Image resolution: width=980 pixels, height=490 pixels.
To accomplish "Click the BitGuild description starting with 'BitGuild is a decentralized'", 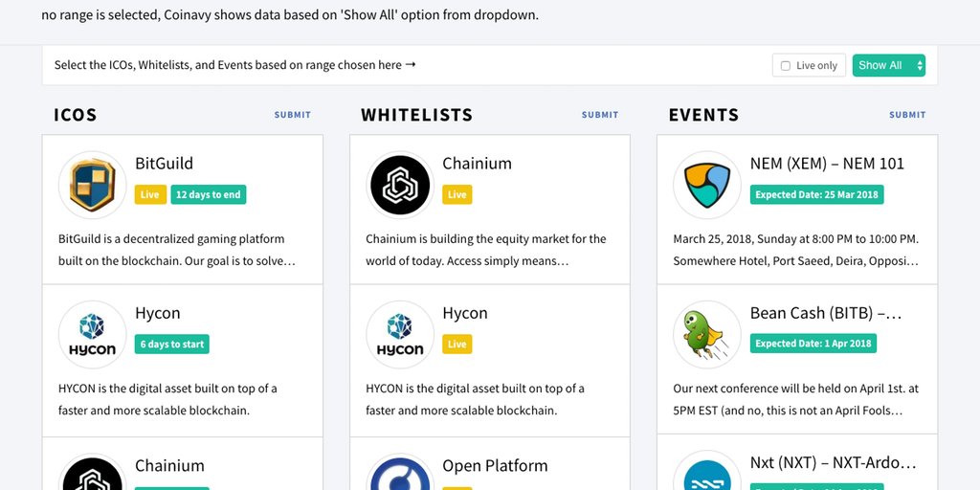I will pos(177,250).
